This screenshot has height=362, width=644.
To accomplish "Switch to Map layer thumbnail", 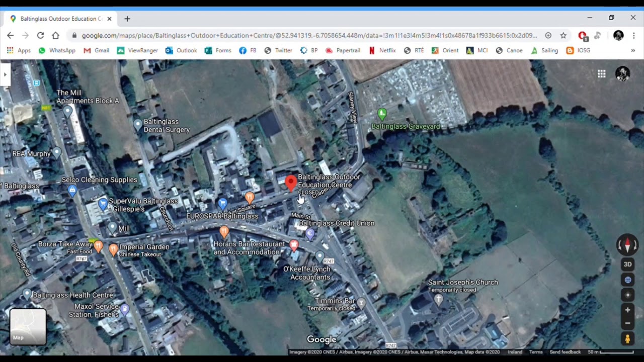I will 28,327.
